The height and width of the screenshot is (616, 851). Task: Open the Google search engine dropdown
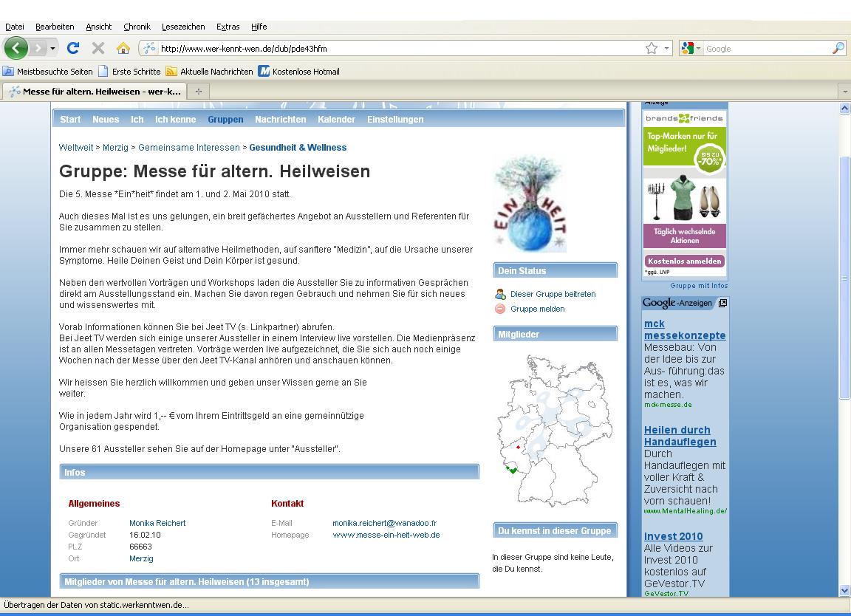[691, 48]
